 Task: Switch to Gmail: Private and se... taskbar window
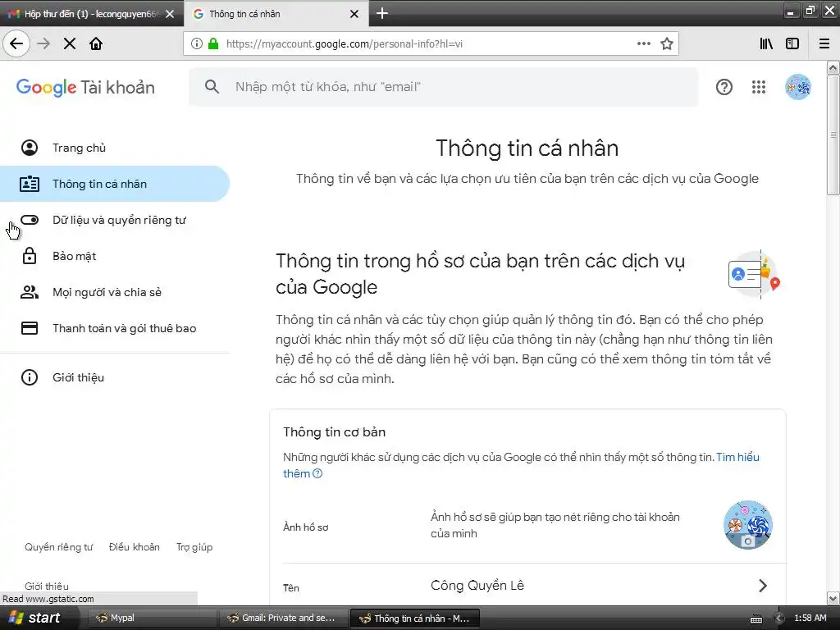[283, 619]
